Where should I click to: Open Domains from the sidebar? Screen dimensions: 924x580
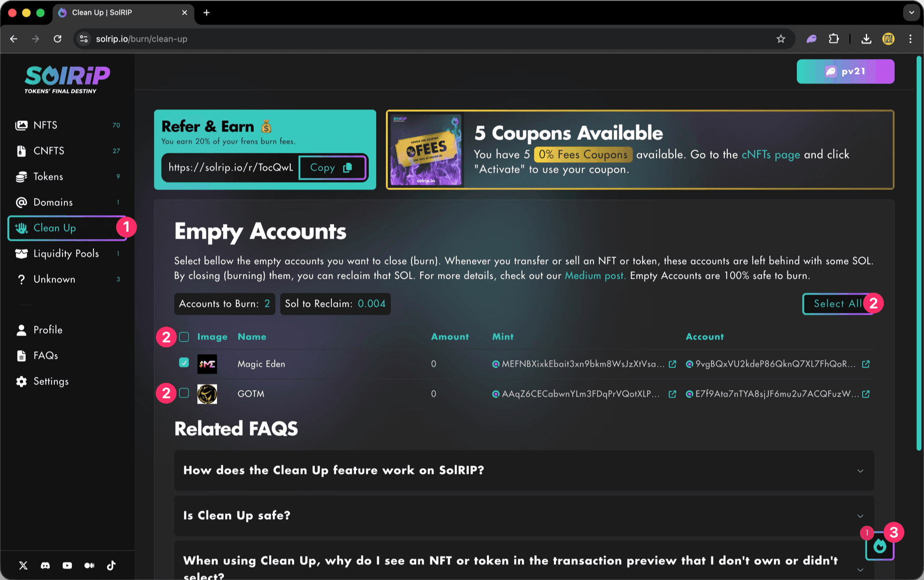coord(67,202)
